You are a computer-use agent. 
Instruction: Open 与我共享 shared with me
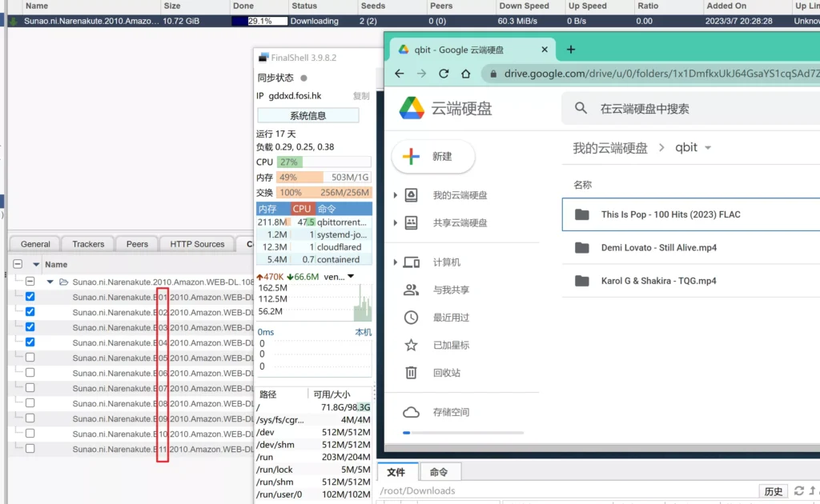411,290
